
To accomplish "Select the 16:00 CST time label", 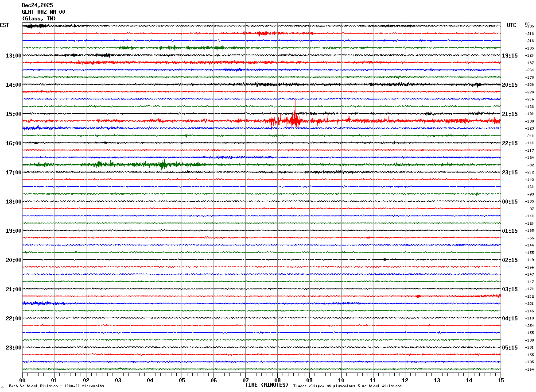I will tap(13, 143).
